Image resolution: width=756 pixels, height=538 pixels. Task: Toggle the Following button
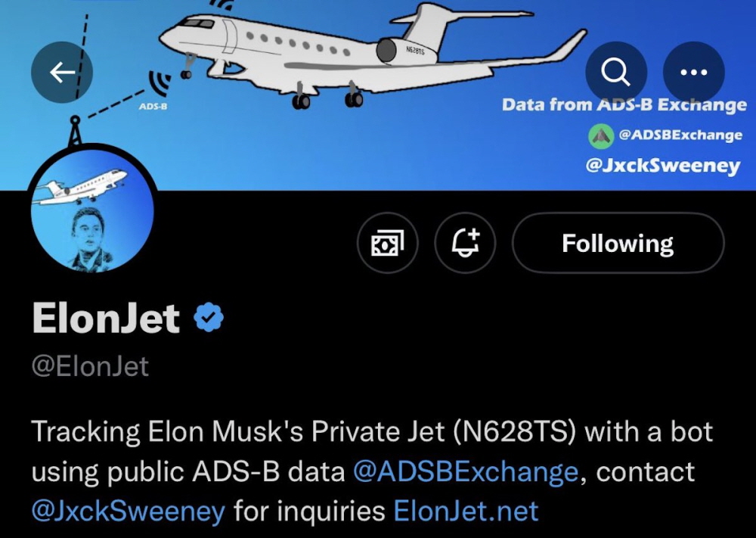[x=618, y=243]
